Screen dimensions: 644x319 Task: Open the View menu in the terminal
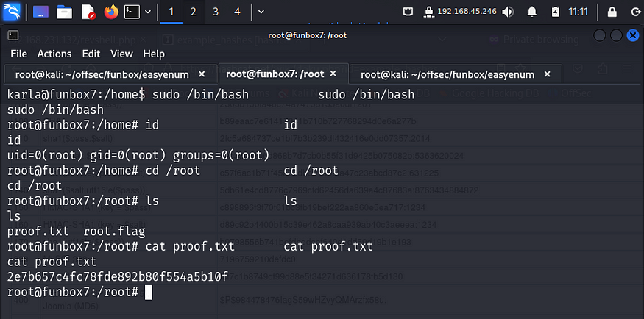click(121, 54)
